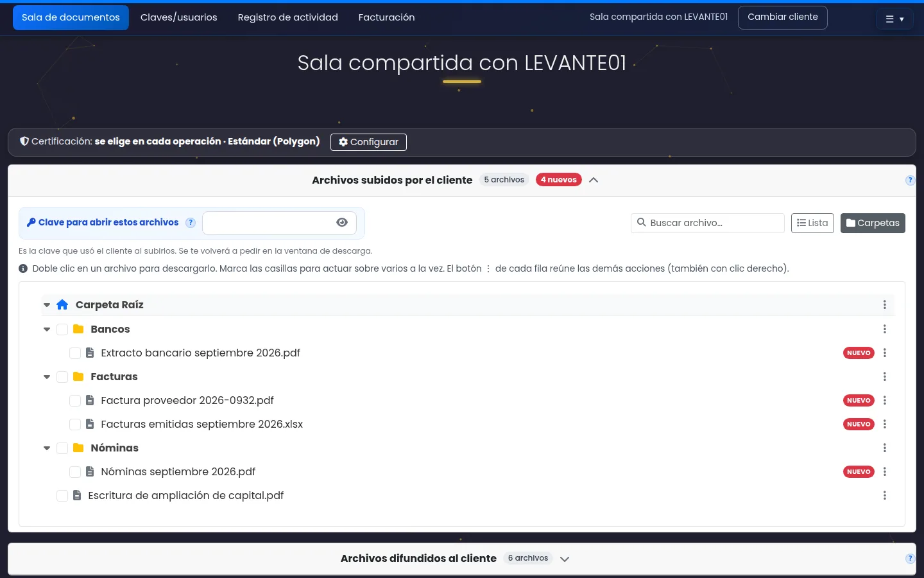Check the Nóminas septiembre 2026.pdf checkbox
The image size is (924, 578).
point(75,472)
